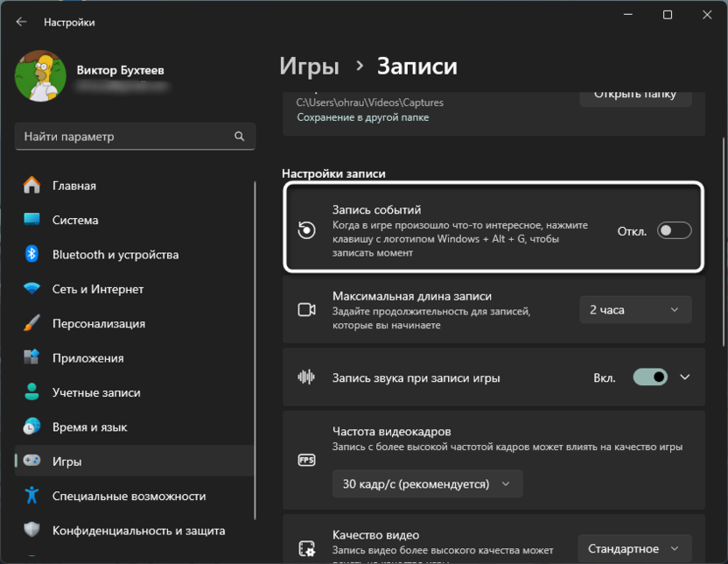
Task: Click the Сохранение в другой папке link
Action: [363, 117]
